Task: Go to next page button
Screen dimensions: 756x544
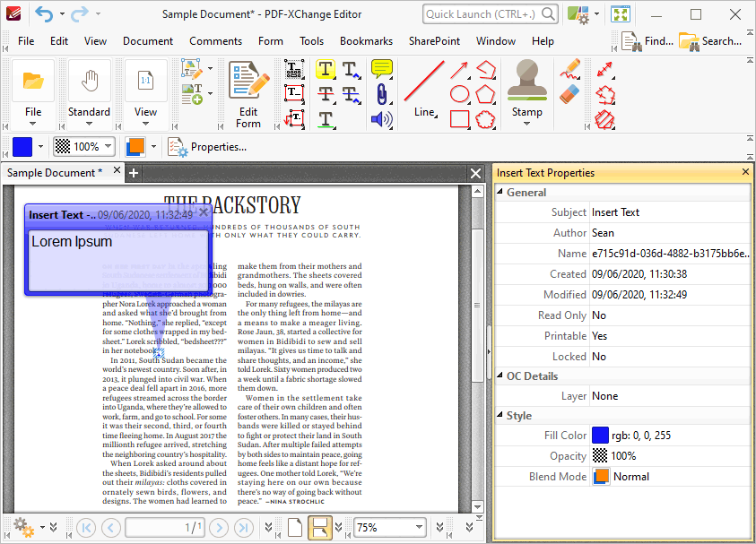Action: click(219, 528)
